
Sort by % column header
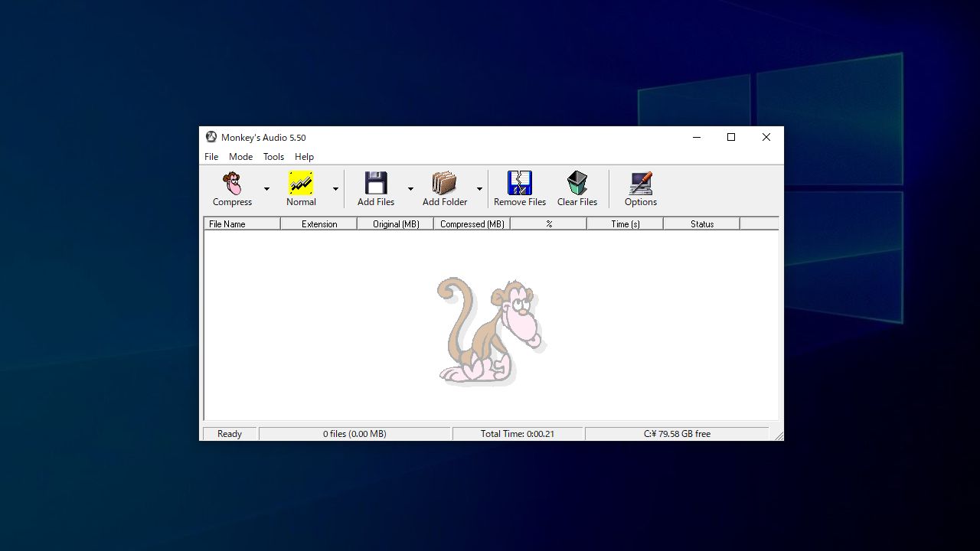[548, 224]
